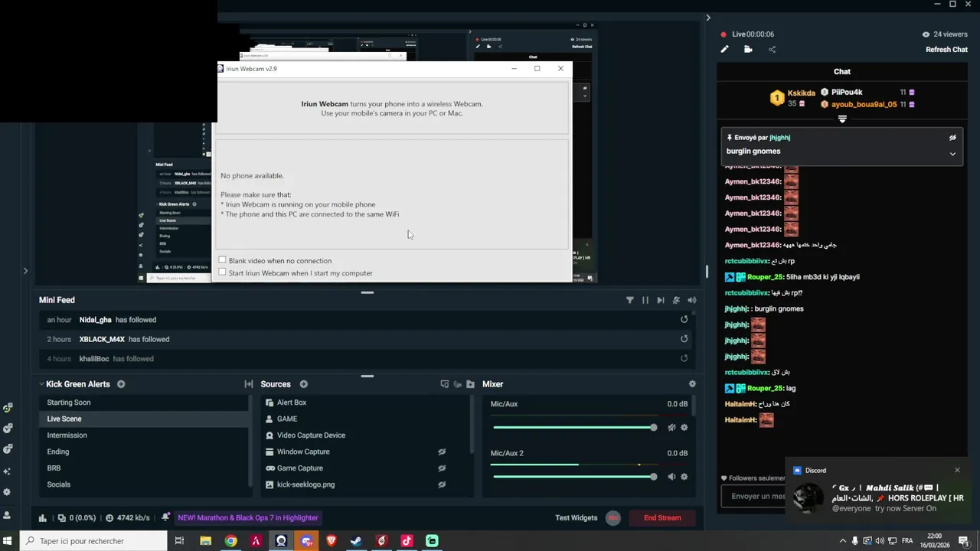Expand the pinned burglin gnomes message
The image size is (980, 551).
[952, 154]
